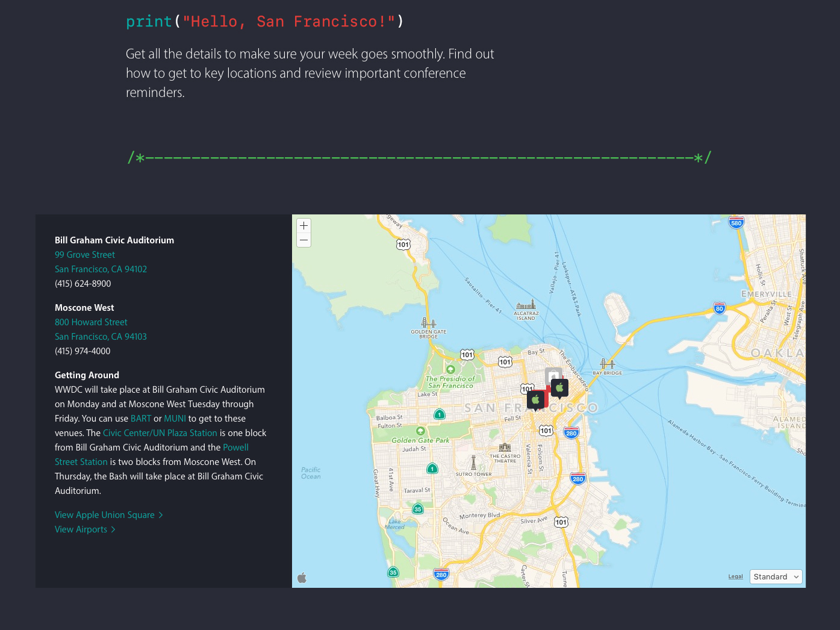Click the Moscone West heading

[x=84, y=308]
